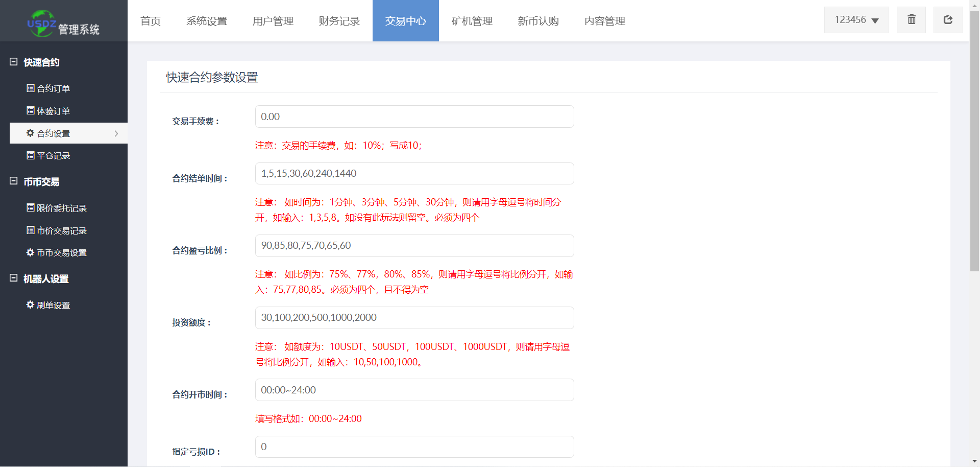Collapse the 快速合约 sidebar group
The height and width of the screenshot is (467, 980).
(x=14, y=62)
